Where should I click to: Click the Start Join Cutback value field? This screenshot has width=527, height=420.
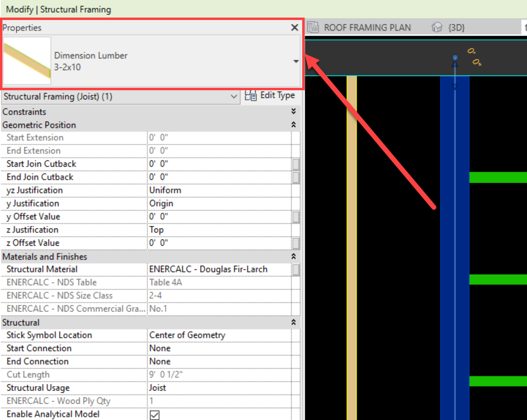[x=219, y=164]
